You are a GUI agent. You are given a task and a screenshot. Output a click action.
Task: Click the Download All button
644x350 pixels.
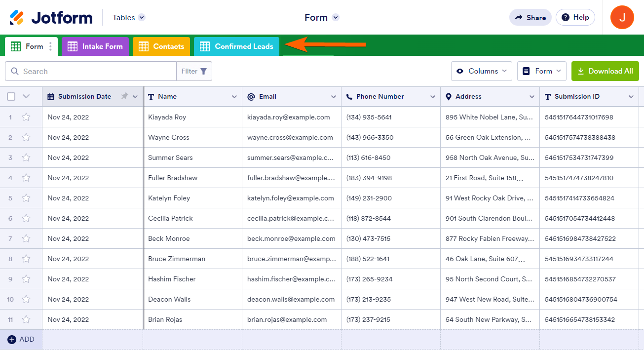605,71
